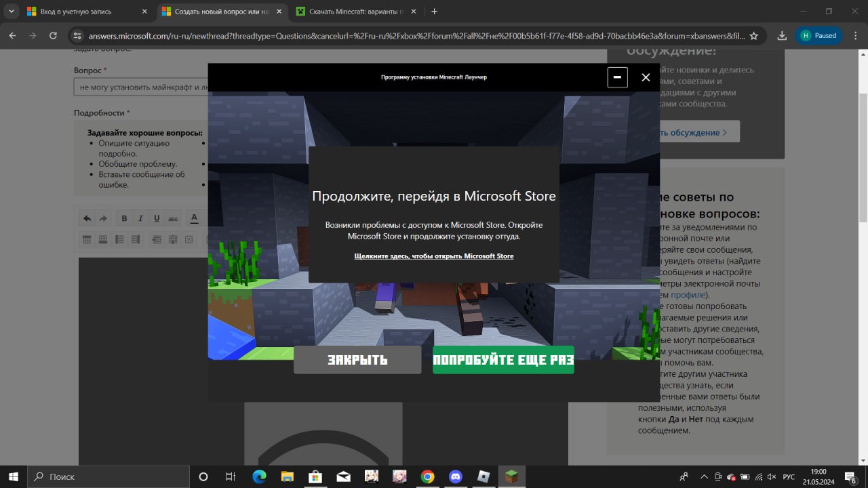The width and height of the screenshot is (868, 488).
Task: Switch to the Создать новый вопрос tab
Action: tap(222, 12)
